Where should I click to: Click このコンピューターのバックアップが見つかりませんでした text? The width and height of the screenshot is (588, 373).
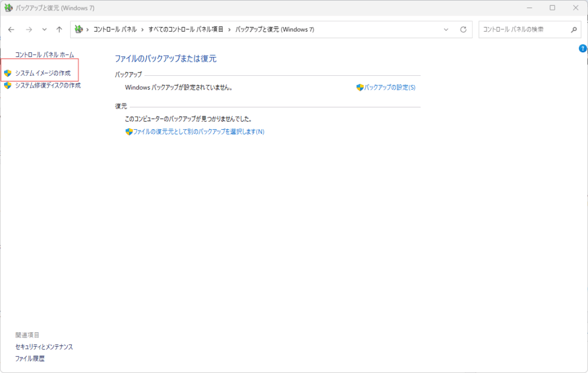188,119
